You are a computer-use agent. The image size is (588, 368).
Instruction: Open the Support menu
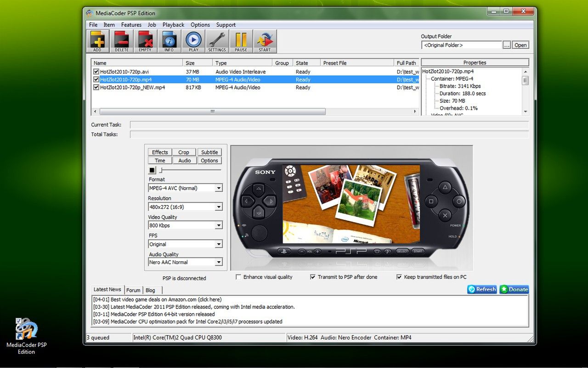(x=226, y=25)
